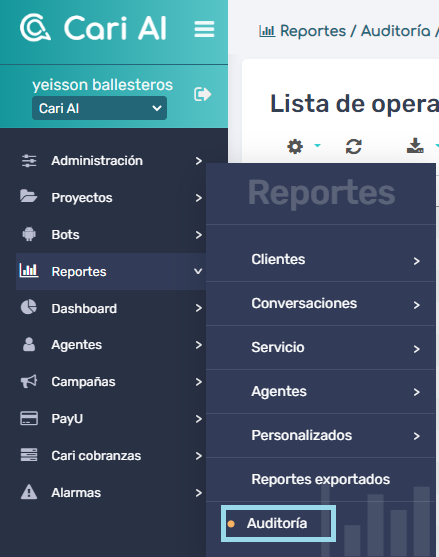
Task: Open the Cari AI account dropdown
Action: [99, 108]
